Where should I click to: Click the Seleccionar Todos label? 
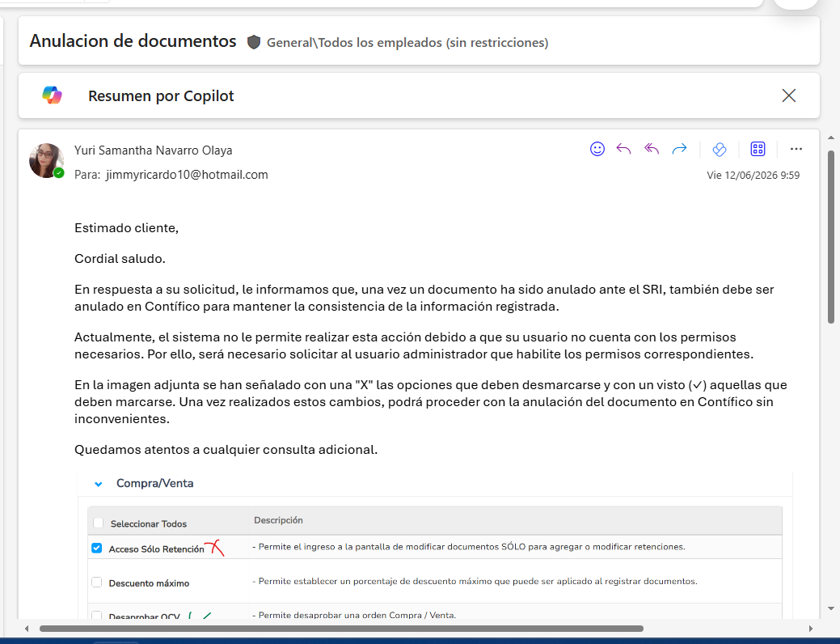(x=149, y=524)
